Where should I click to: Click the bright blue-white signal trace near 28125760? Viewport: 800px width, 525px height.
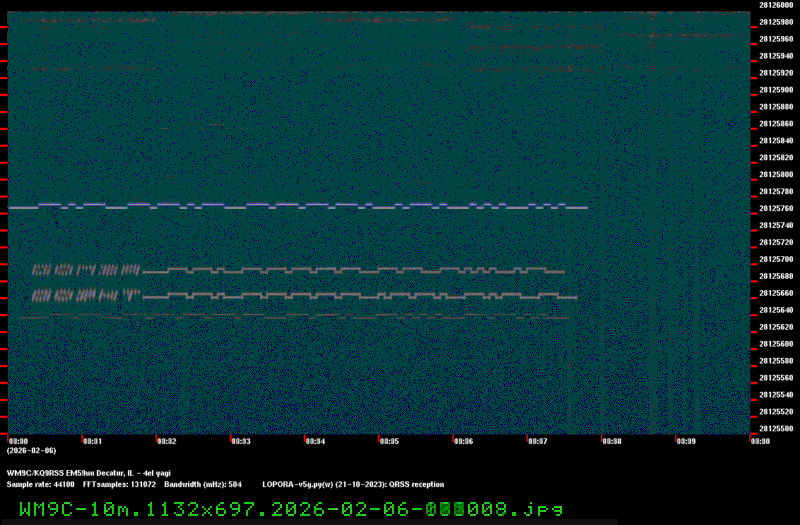click(300, 207)
